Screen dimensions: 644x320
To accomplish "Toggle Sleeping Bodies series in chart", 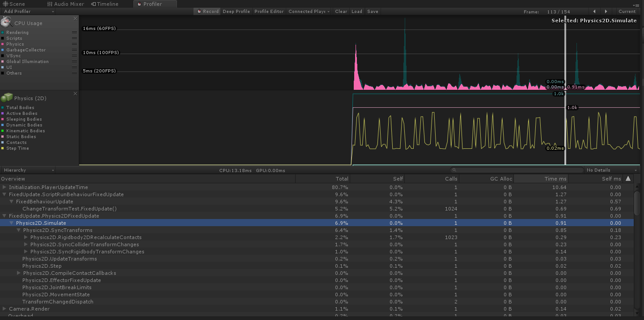I will [x=3, y=119].
